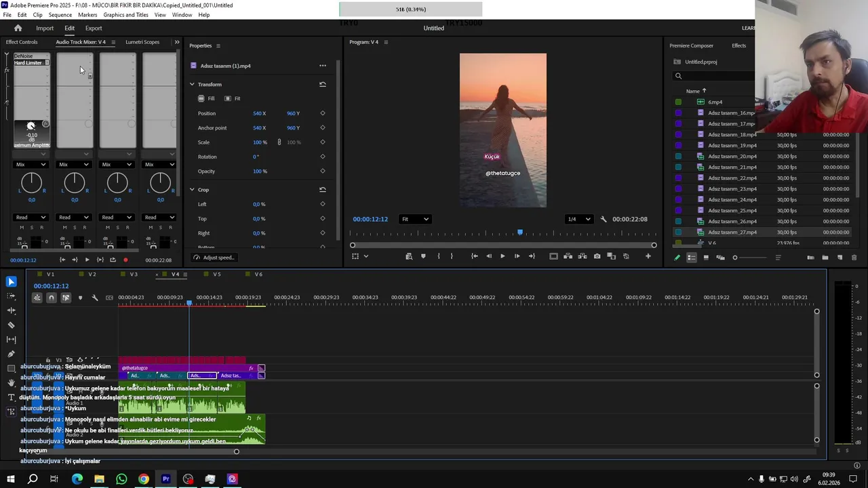
Task: Open the timeline captions track options
Action: click(x=109, y=298)
